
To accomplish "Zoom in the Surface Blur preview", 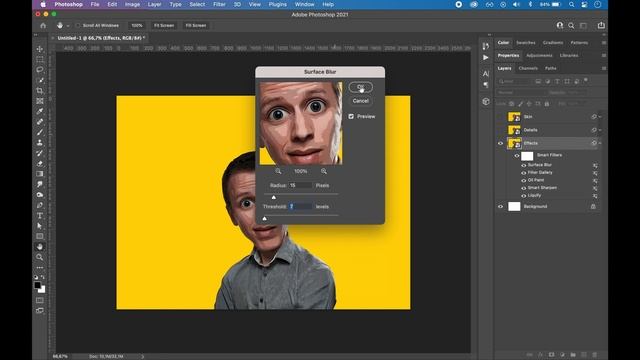I will point(324,171).
